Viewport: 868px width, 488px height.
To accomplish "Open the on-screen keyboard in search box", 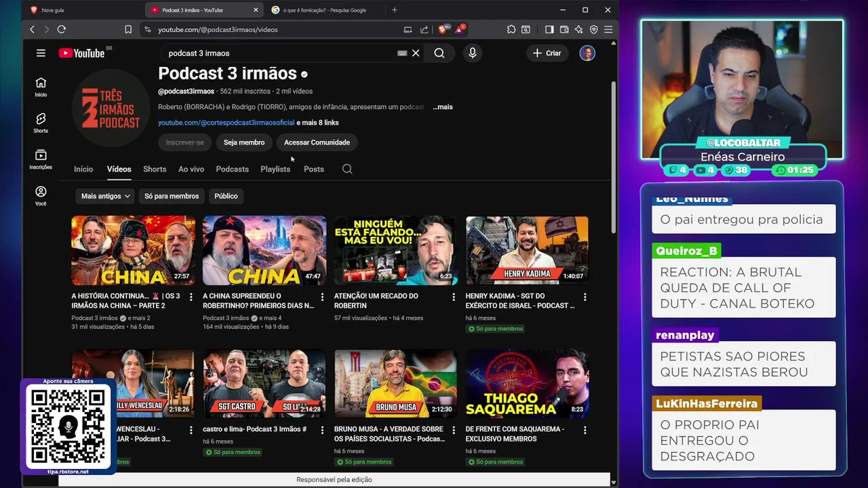I will tap(402, 53).
